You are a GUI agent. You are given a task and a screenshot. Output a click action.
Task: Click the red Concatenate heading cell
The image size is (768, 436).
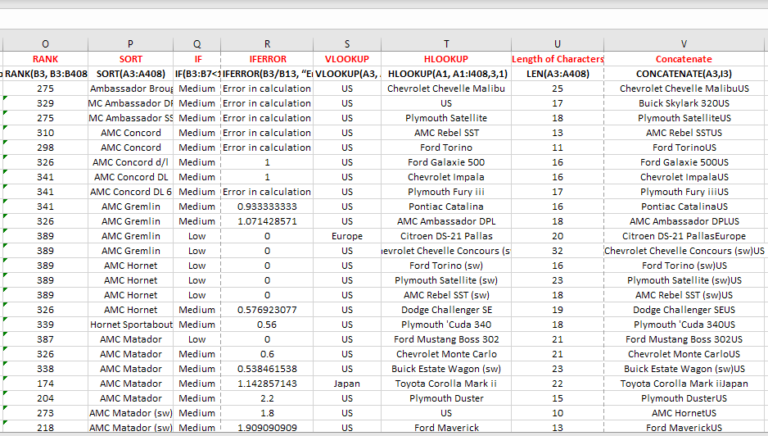[x=684, y=59]
